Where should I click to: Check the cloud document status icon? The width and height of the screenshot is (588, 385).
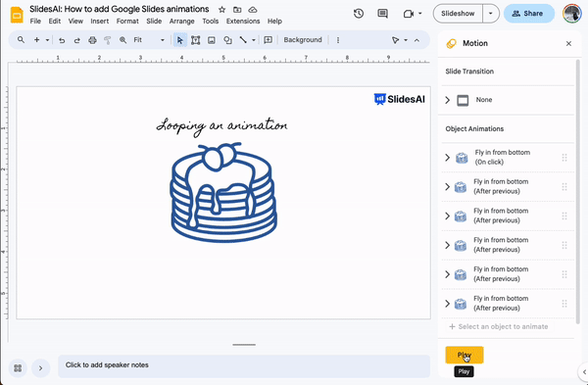pyautogui.click(x=253, y=10)
